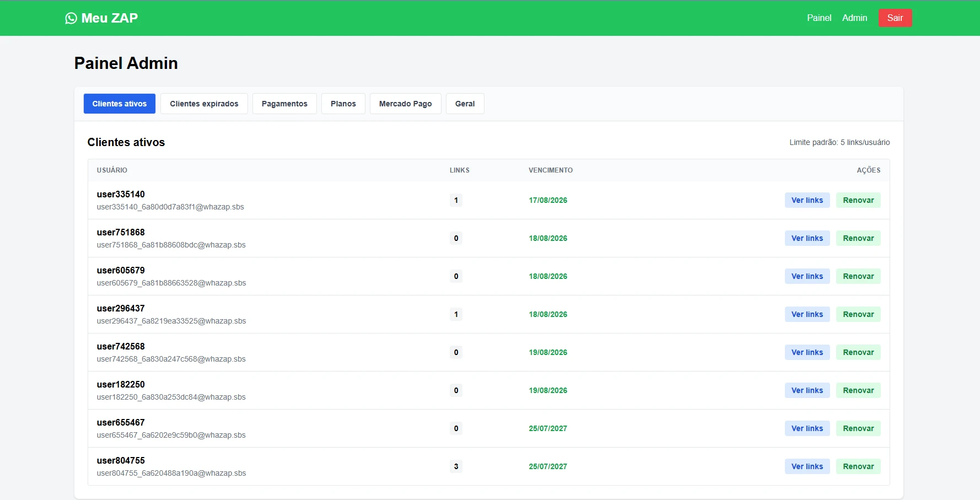Select the Clientes ativos tab
The width and height of the screenshot is (980, 500).
coord(120,104)
